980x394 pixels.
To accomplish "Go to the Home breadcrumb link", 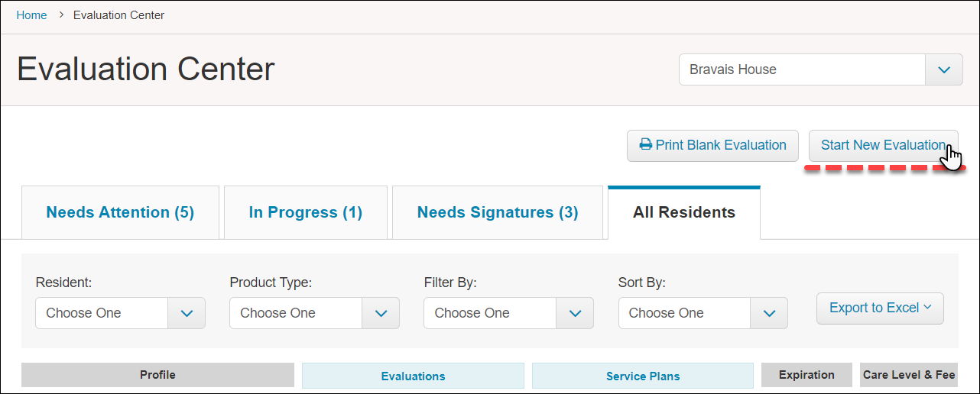I will (31, 15).
